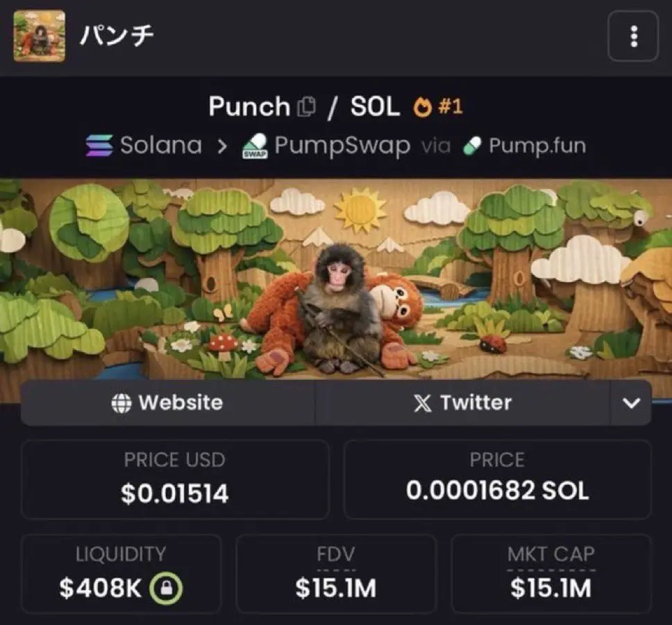Expand more links with chevron arrow
Viewport: 672px width, 625px height.
tap(631, 403)
